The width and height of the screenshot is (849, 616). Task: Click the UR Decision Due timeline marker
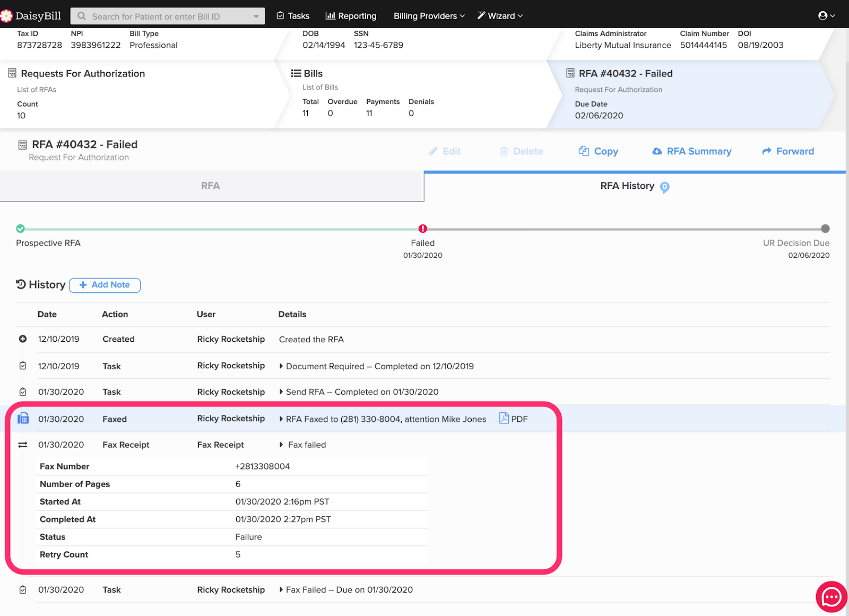pos(825,229)
